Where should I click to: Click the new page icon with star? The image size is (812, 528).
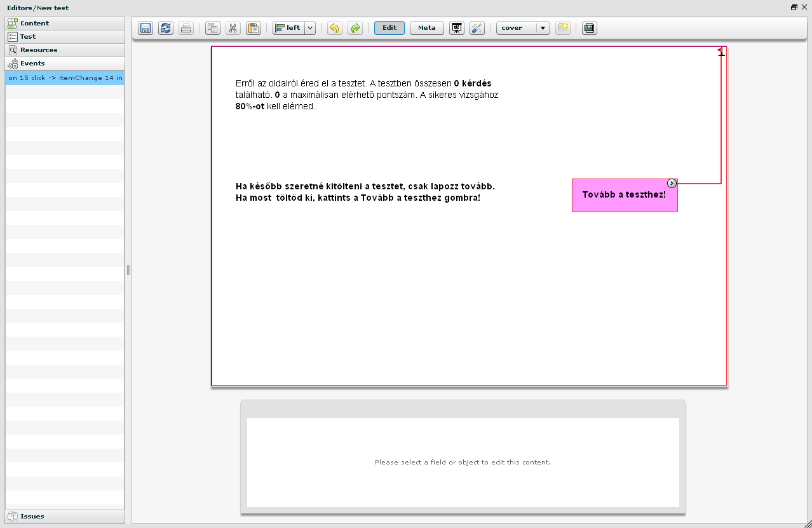[563, 28]
